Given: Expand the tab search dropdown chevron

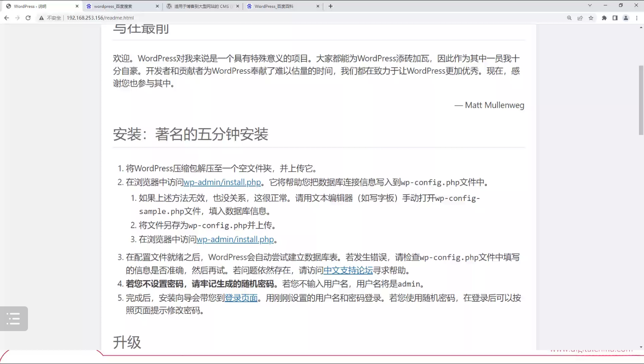Looking at the screenshot, I should point(590,5).
